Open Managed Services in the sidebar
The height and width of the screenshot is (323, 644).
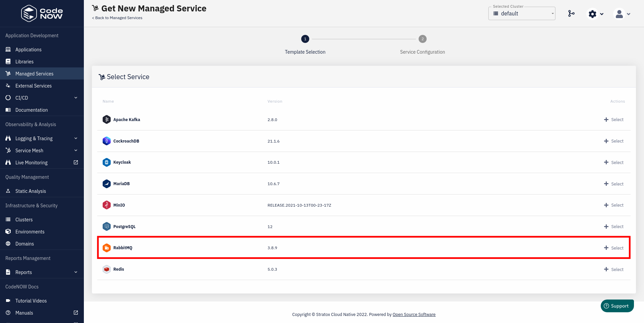(x=42, y=73)
